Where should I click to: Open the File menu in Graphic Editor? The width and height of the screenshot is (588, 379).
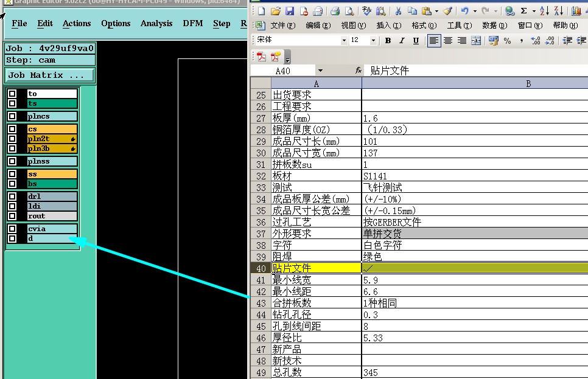click(x=19, y=23)
